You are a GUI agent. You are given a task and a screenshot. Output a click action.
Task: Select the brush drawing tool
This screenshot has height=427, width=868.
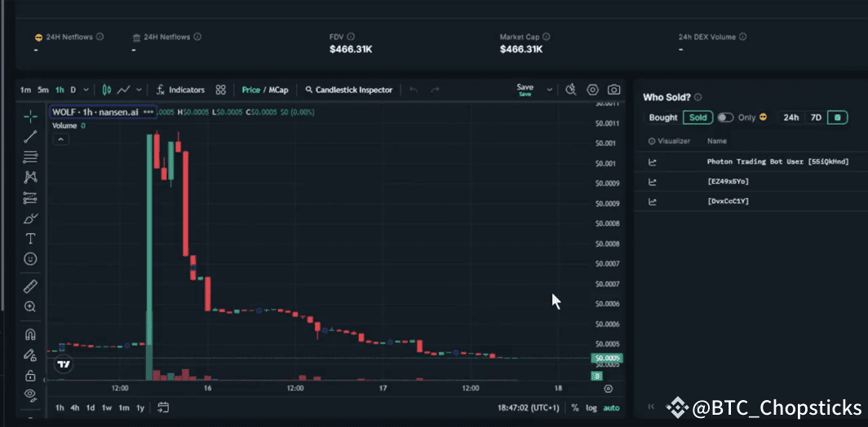coord(30,218)
